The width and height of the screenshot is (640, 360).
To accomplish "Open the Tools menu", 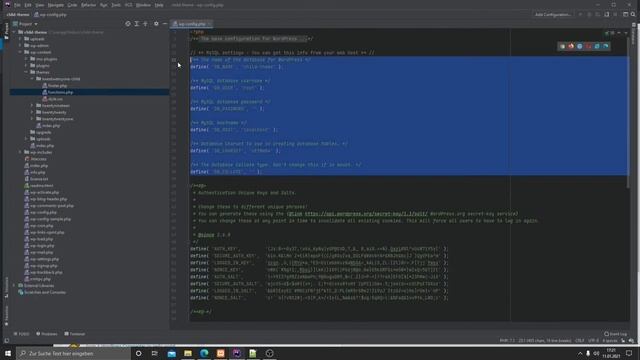I will [116, 5].
